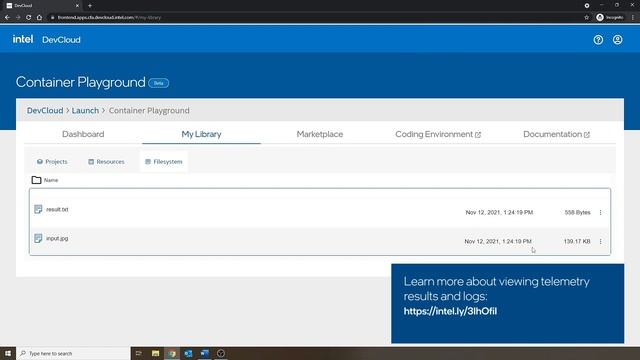Click the Windows taskbar search box
The image size is (640, 360).
point(73,353)
